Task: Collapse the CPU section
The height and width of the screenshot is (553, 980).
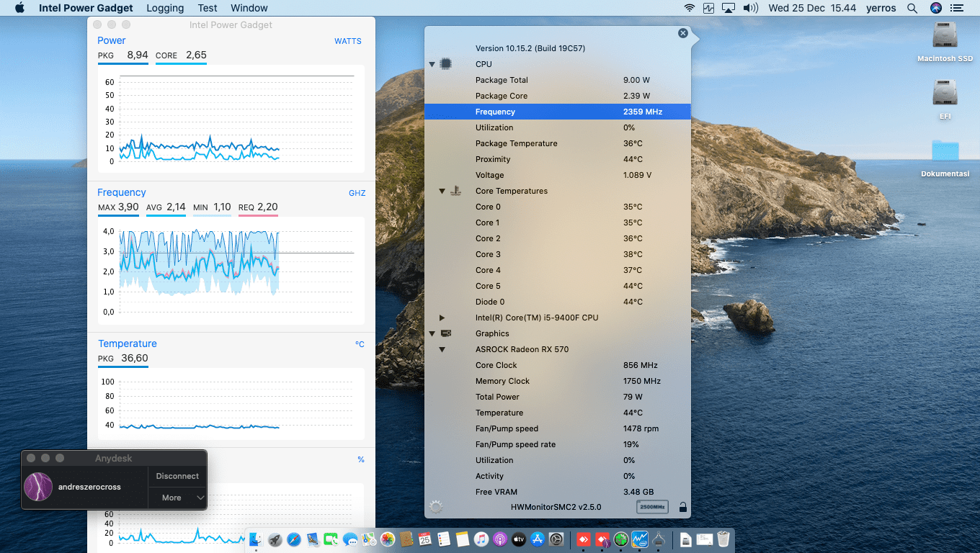Action: [432, 64]
